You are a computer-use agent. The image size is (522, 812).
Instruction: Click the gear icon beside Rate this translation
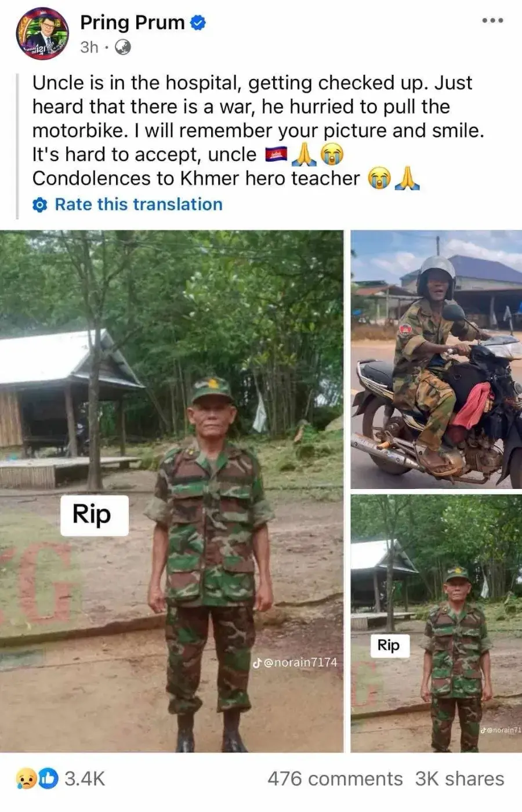[39, 205]
